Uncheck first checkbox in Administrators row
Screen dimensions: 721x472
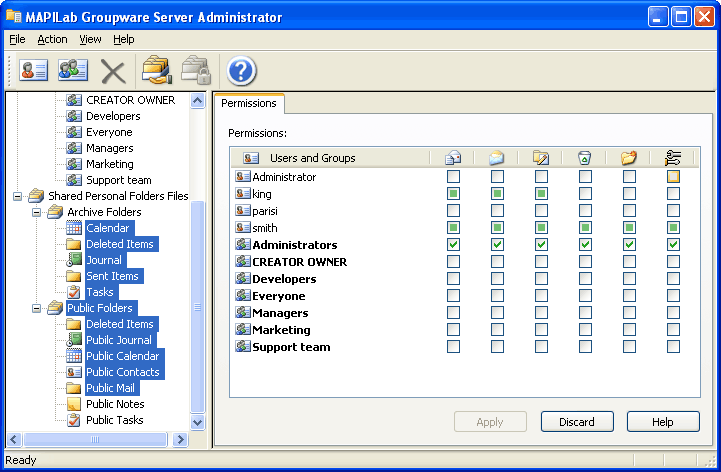pyautogui.click(x=453, y=245)
